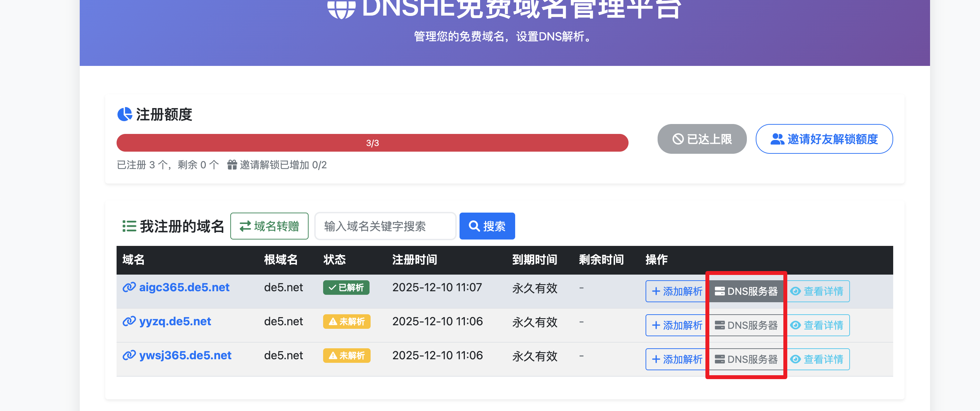The image size is (980, 411).
Task: Click the gift icon near 邀请解锁已增加
Action: [x=232, y=165]
